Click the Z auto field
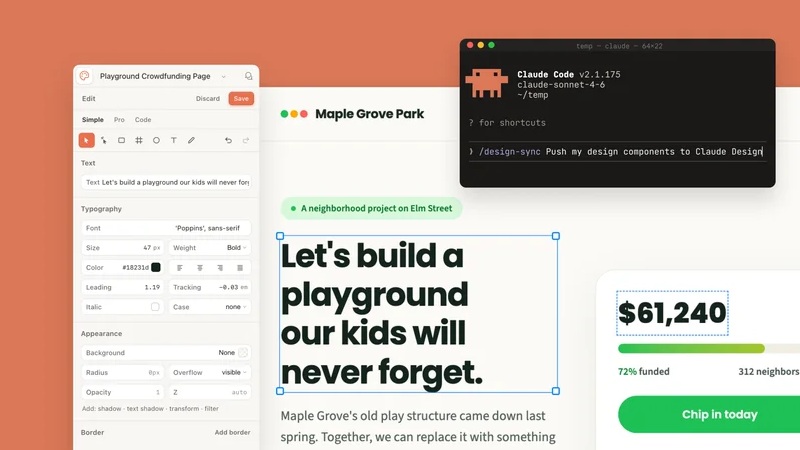This screenshot has height=450, width=800. [210, 392]
